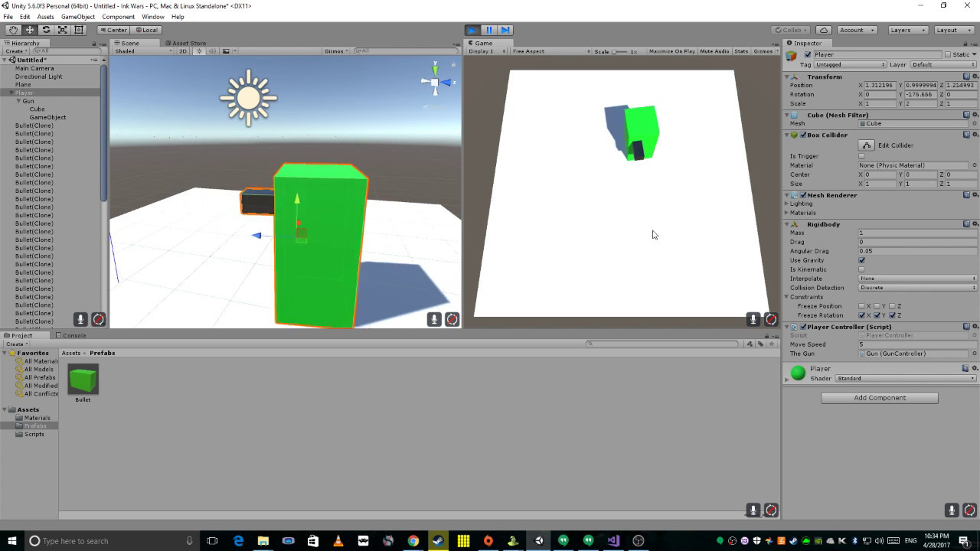
Task: Lock the Inspector panel with the lock icon
Action: pyautogui.click(x=967, y=43)
